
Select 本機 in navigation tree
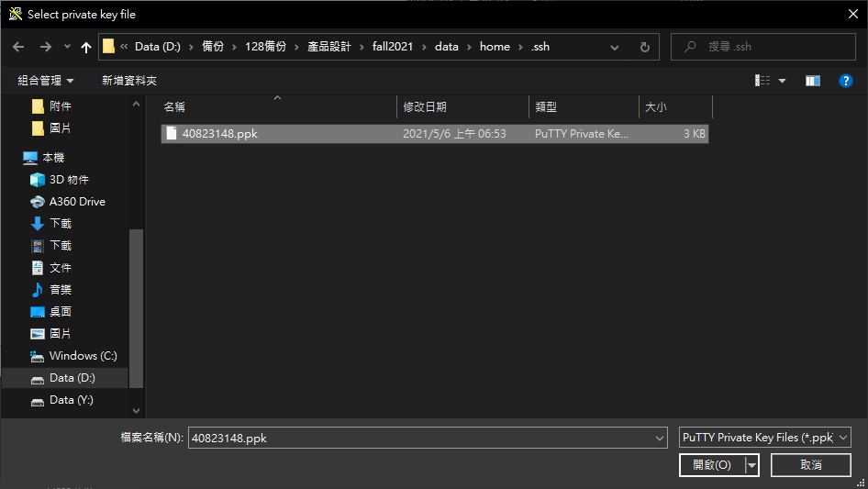[53, 157]
